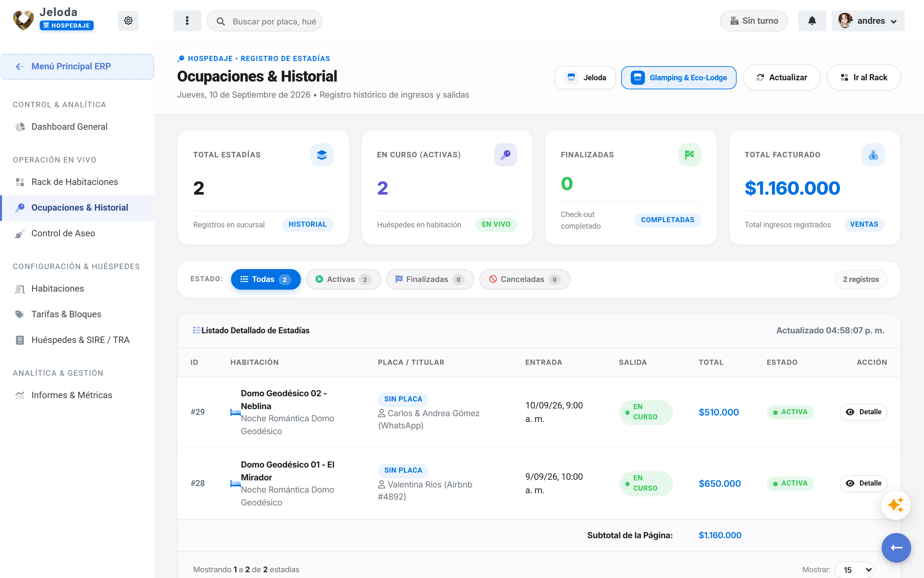Screen dimensions: 924x578
Task: Click Sin turno shift button
Action: pyautogui.click(x=754, y=21)
